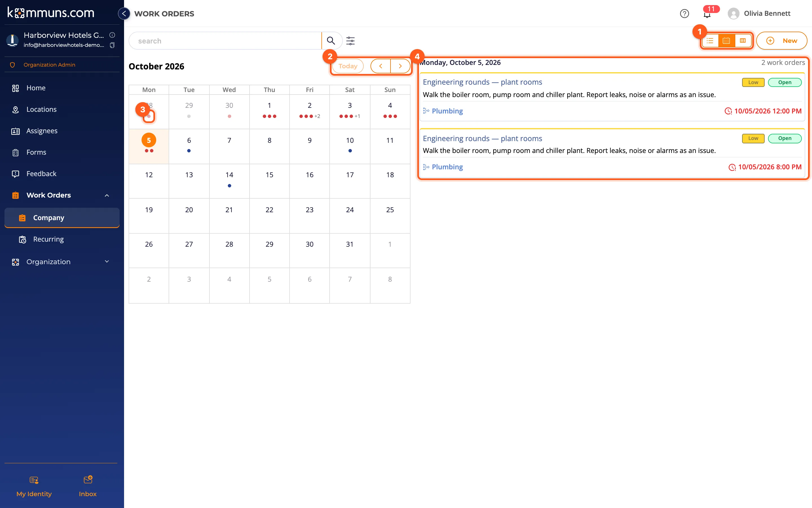
Task: Open Assignees in the sidebar
Action: click(x=62, y=131)
